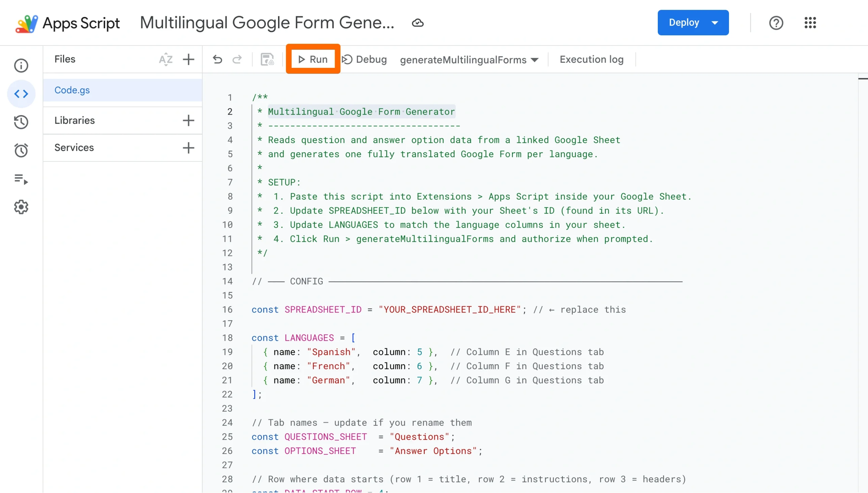Viewport: 868px width, 493px height.
Task: Open generateMultilingualForms function dropdown
Action: [x=469, y=60]
